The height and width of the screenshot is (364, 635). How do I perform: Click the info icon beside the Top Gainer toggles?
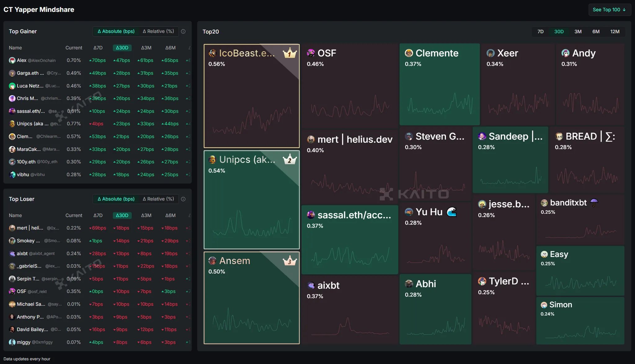[183, 31]
